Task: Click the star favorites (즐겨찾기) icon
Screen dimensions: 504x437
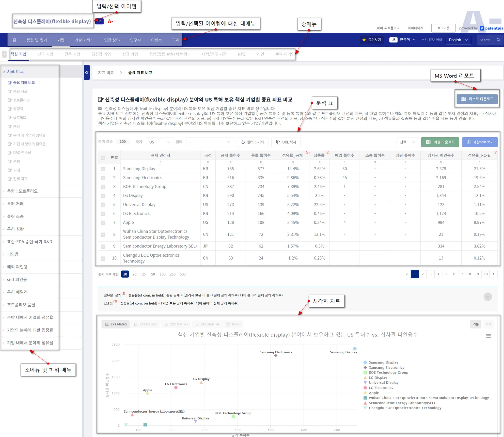Action: (x=364, y=40)
